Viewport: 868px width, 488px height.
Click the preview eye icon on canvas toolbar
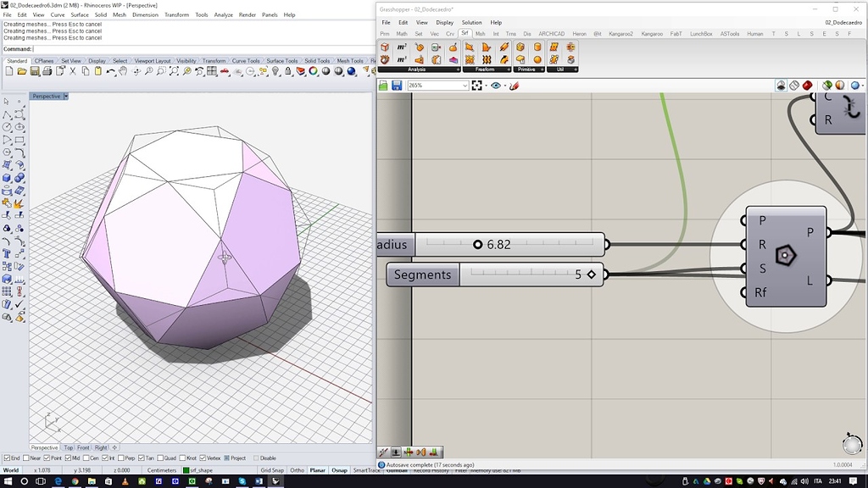tap(496, 85)
